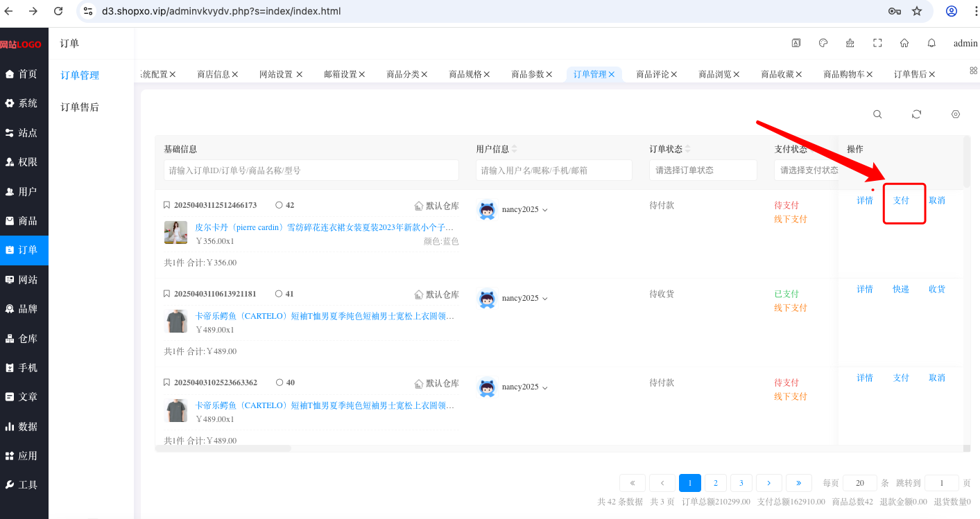Toggle fullscreen mode icon
Screen dimensions: 980x519
(x=877, y=43)
